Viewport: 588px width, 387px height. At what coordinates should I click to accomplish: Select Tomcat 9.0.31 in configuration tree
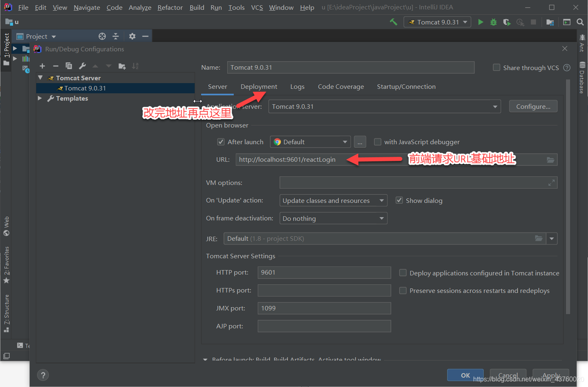[115, 88]
